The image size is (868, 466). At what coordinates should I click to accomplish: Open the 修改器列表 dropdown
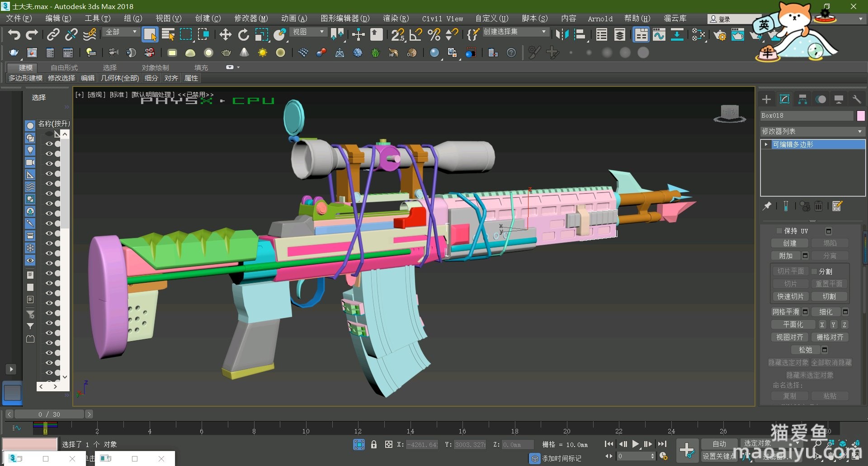(812, 132)
